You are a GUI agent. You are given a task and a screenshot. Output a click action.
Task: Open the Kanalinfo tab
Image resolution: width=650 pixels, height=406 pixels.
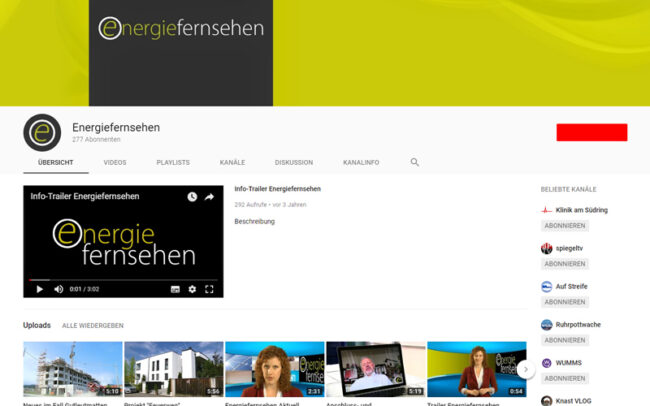tap(361, 163)
